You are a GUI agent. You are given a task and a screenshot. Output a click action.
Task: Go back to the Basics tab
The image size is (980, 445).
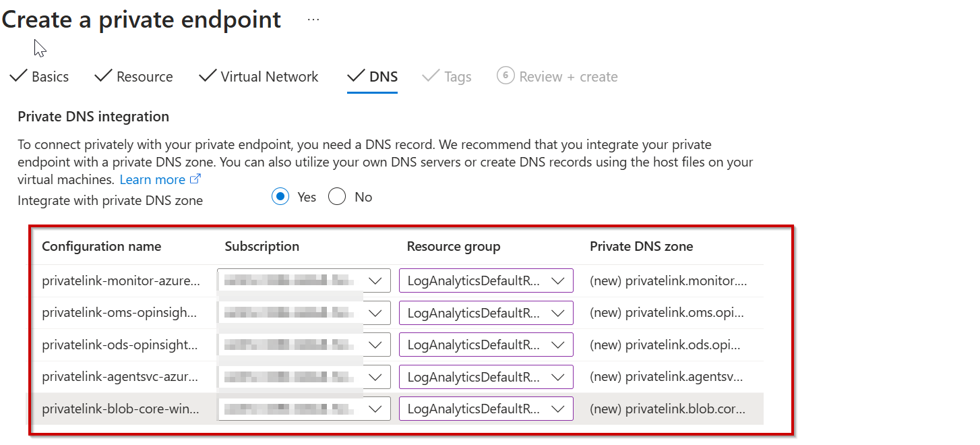[x=52, y=76]
